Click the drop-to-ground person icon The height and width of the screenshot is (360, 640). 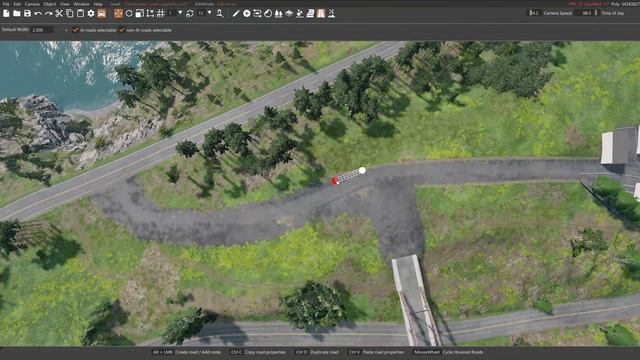220,13
